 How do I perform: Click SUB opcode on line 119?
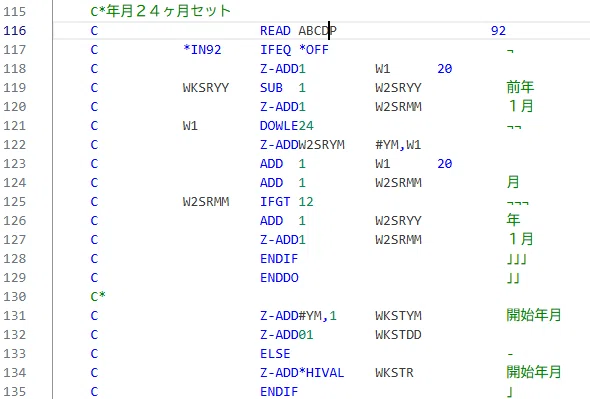pyautogui.click(x=271, y=88)
